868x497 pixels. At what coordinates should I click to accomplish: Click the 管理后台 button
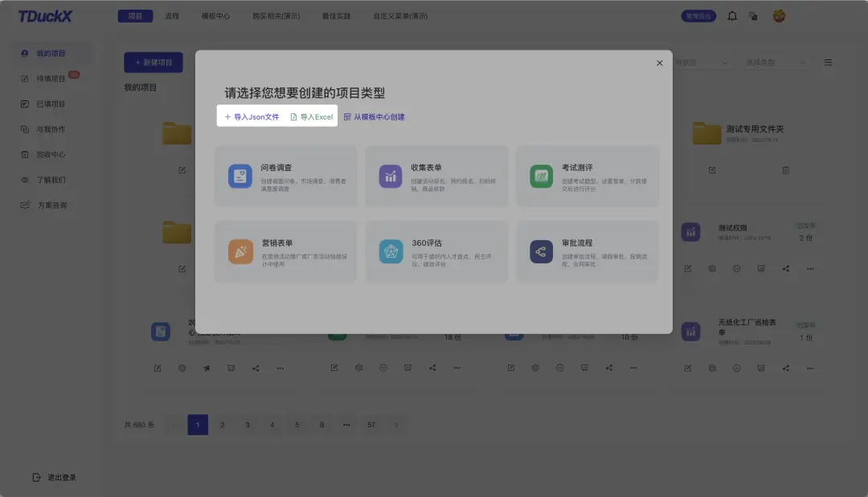tap(698, 16)
